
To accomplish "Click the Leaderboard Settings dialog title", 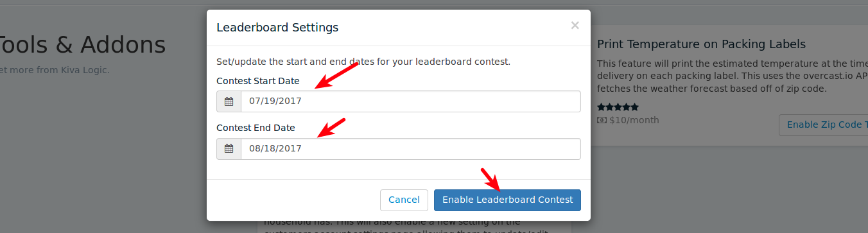I will 277,28.
